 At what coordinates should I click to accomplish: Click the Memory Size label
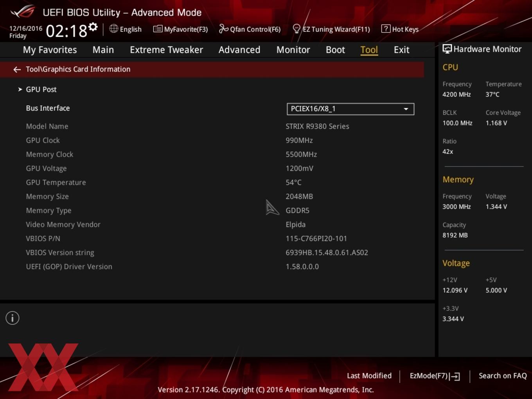(x=47, y=197)
